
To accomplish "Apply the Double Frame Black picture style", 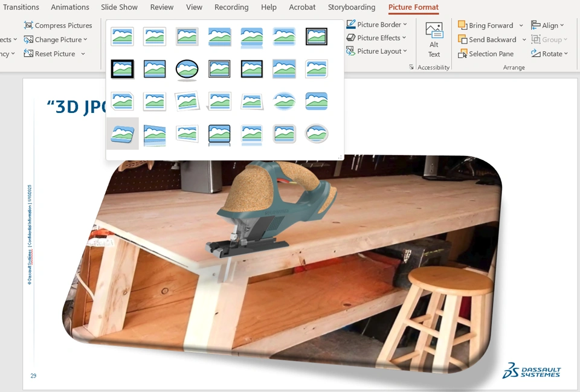I will (x=316, y=36).
